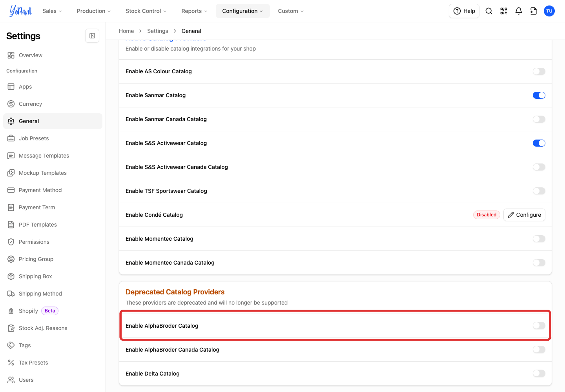
Task: Toggle Enable Delta Catalog switch
Action: point(539,373)
